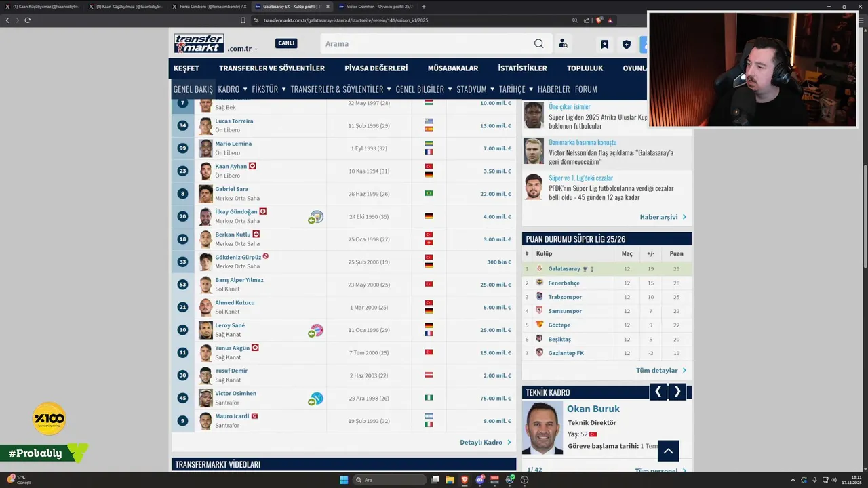
Task: Open the Tüm detaylar link
Action: coord(661,371)
